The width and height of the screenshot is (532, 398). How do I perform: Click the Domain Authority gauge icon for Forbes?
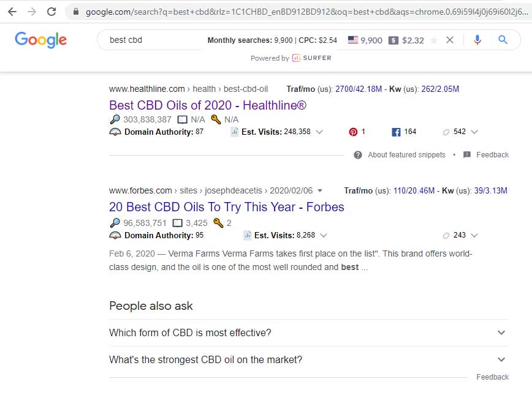(x=114, y=235)
